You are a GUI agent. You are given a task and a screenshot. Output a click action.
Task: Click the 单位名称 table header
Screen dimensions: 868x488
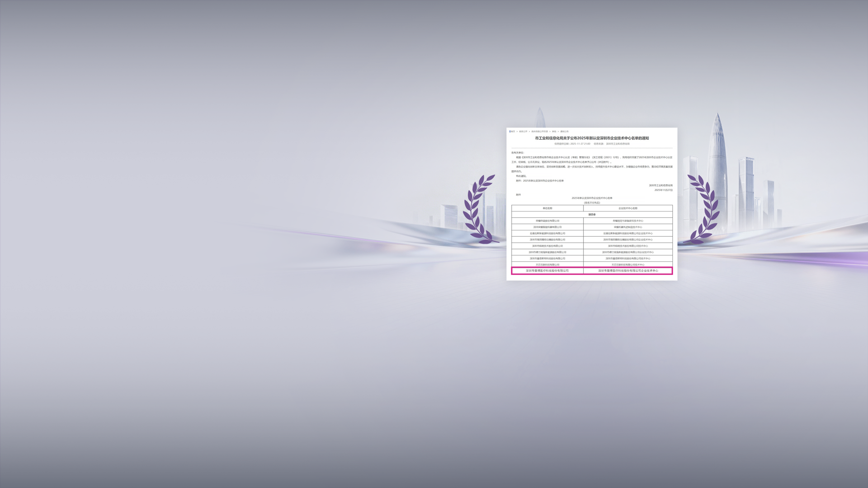tap(547, 208)
